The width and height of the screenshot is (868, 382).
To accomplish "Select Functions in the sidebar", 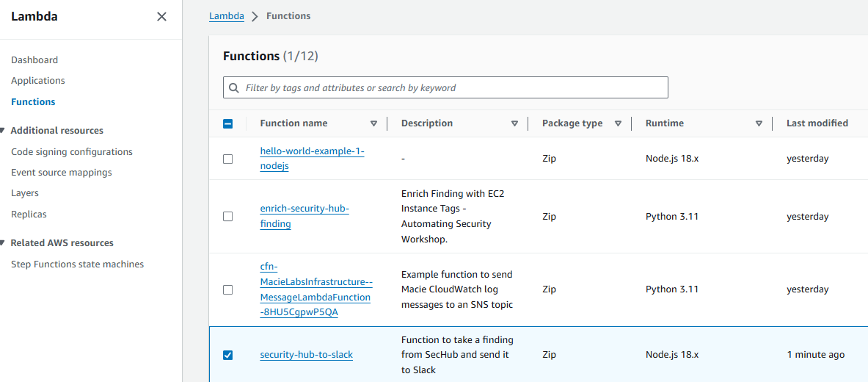I will pos(33,102).
